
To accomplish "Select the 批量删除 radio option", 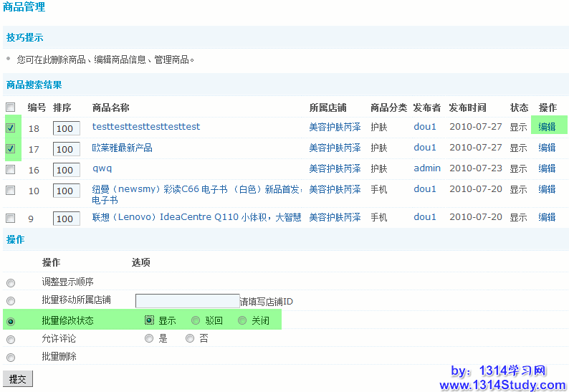I will point(10,358).
